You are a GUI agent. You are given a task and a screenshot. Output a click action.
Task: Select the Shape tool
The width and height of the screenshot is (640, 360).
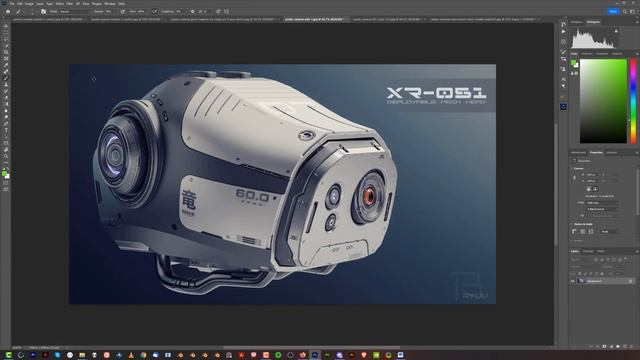click(6, 142)
